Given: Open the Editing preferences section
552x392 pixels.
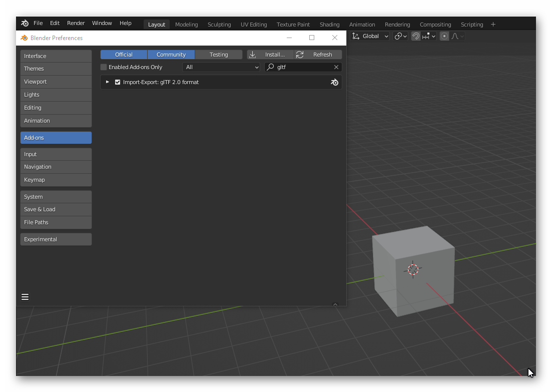Looking at the screenshot, I should [x=56, y=108].
